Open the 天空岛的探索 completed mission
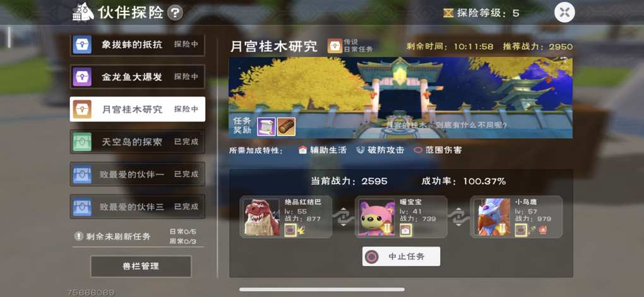 [x=137, y=141]
